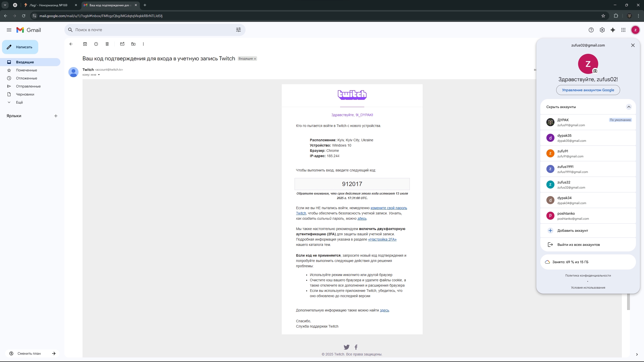The image size is (644, 362).
Task: Show side panel arrow at bottom right
Action: (637, 354)
